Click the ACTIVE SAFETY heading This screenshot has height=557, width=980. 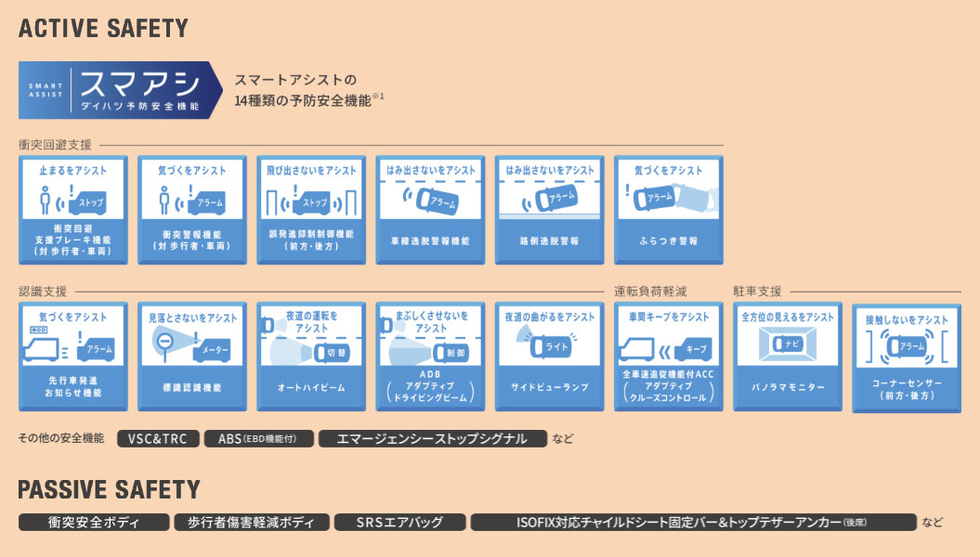pos(103,29)
